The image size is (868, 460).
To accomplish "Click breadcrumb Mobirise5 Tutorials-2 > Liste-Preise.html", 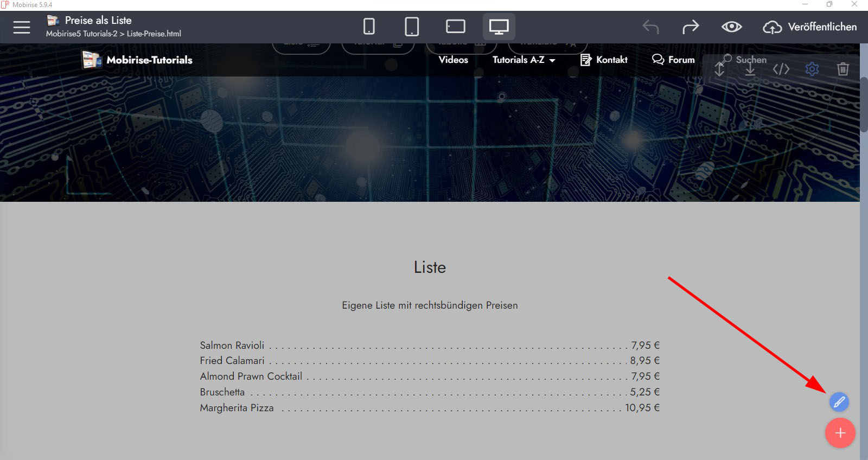I will [113, 34].
